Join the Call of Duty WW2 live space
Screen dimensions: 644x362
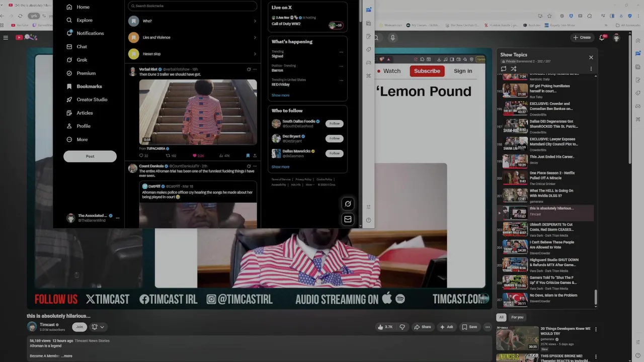click(307, 21)
